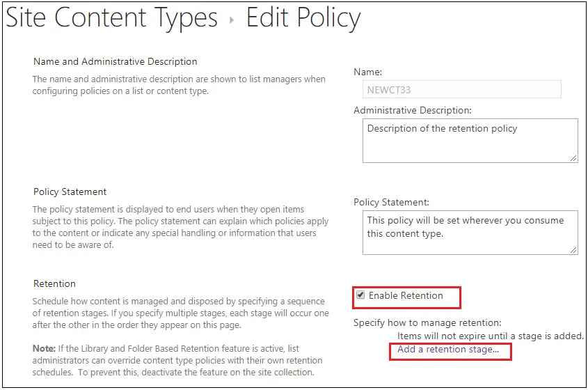Click the Policy Statement box resize handle
This screenshot has height=390, width=588.
(573, 249)
